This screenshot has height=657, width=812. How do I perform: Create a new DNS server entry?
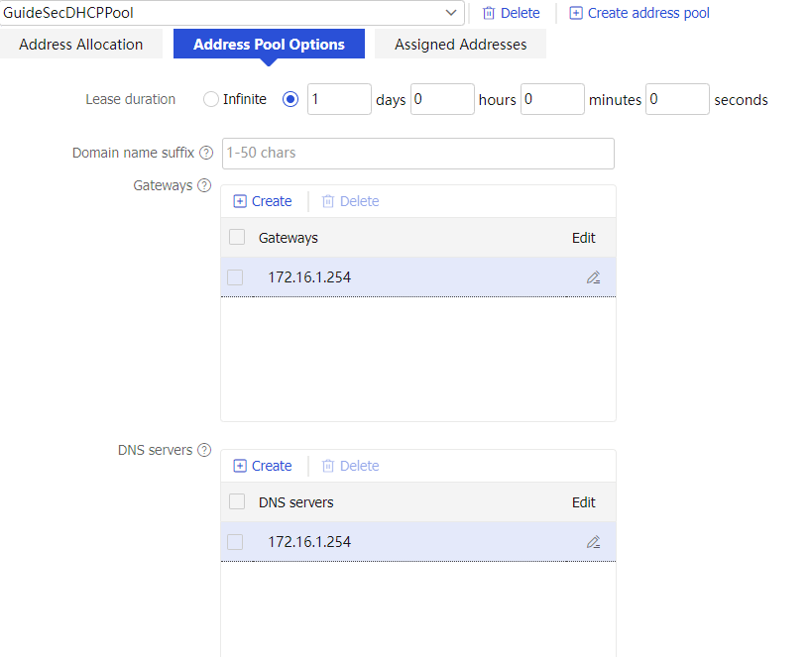coord(263,466)
